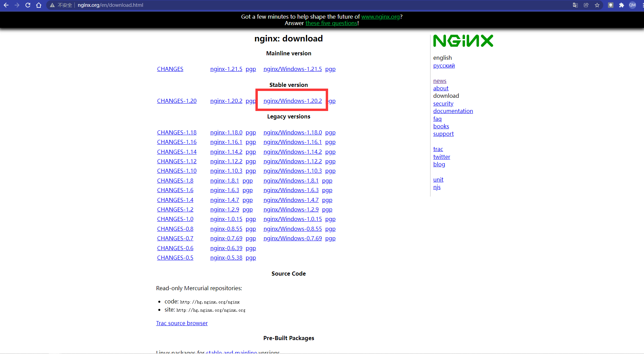Click the browser forward arrow
The width and height of the screenshot is (644, 354).
[17, 5]
